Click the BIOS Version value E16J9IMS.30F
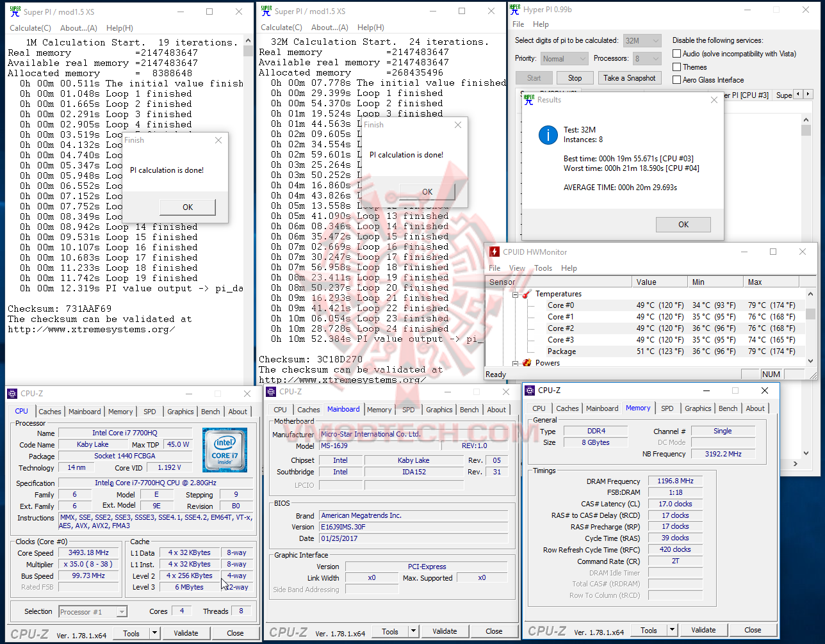The width and height of the screenshot is (825, 644). pos(413,527)
